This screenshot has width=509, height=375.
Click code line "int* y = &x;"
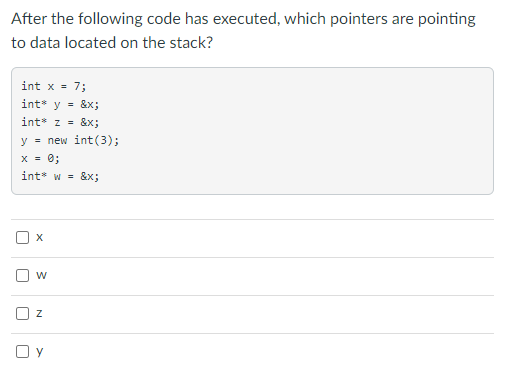[x=60, y=104]
